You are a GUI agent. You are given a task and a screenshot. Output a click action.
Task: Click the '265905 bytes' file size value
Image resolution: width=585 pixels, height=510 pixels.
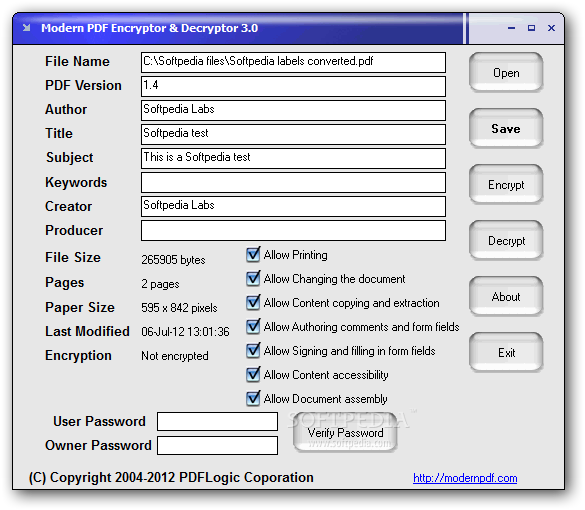pyautogui.click(x=173, y=260)
